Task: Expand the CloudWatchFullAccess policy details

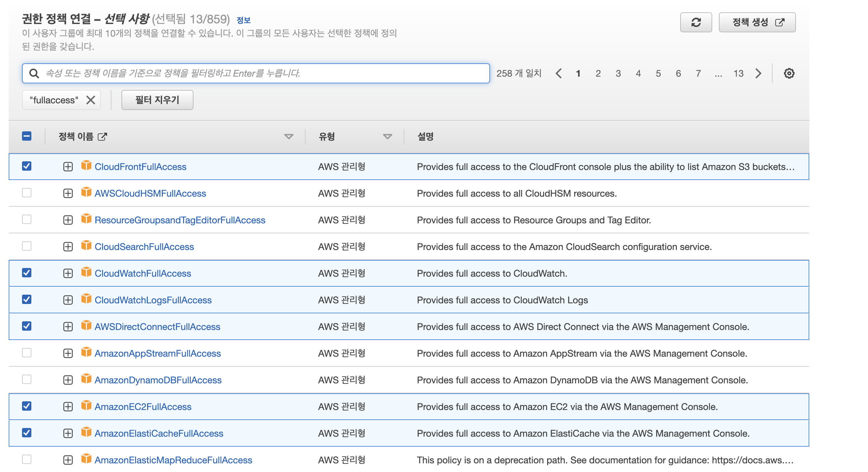Action: (x=68, y=273)
